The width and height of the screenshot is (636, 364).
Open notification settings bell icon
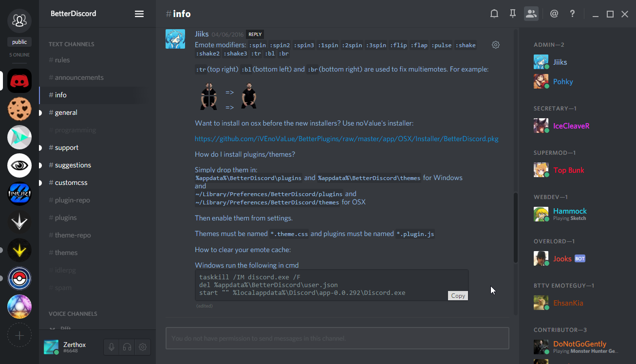coord(494,14)
